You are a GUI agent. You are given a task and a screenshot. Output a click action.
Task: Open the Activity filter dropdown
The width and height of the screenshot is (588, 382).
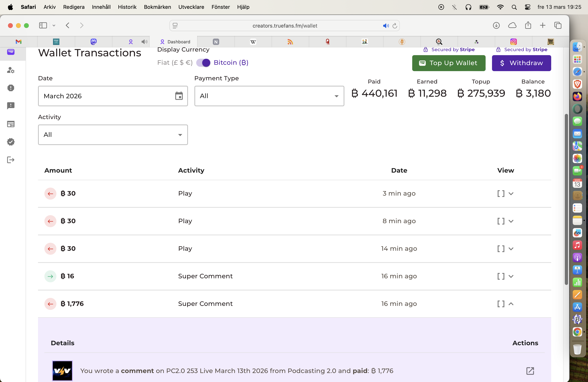point(113,134)
